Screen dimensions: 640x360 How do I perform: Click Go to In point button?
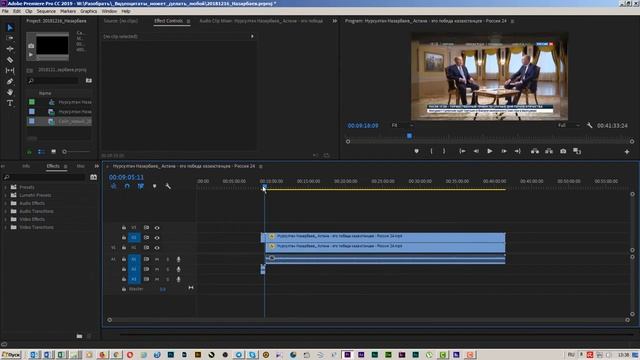tap(462, 151)
